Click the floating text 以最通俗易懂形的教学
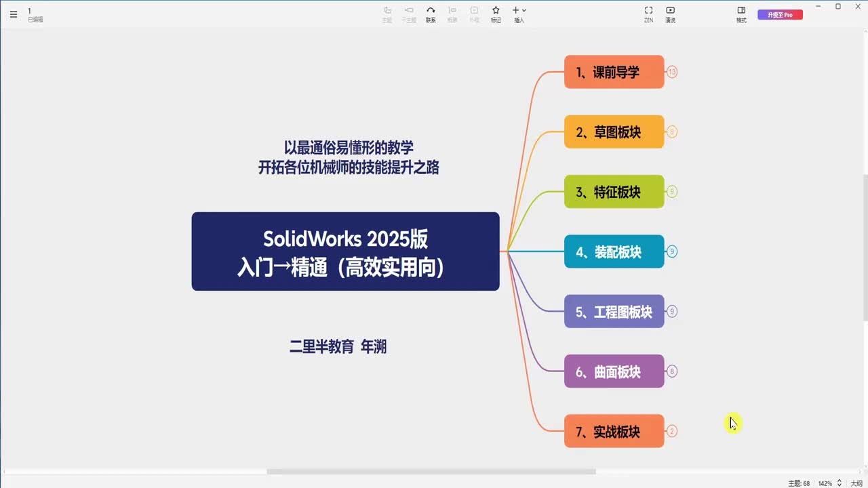868x488 pixels. click(349, 147)
